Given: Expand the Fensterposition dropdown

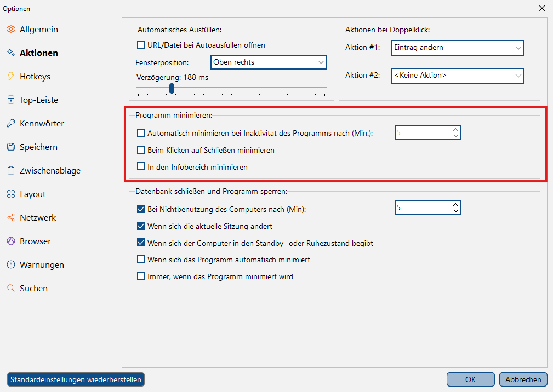Looking at the screenshot, I should (x=269, y=62).
